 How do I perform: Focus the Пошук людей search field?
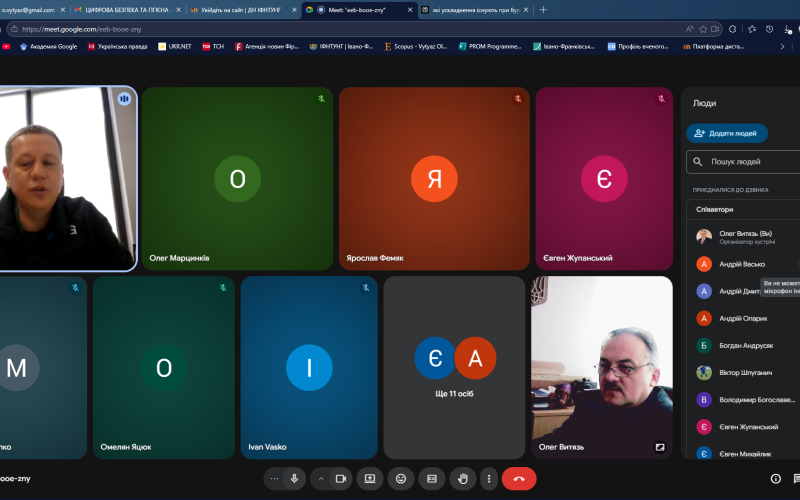coord(743,162)
